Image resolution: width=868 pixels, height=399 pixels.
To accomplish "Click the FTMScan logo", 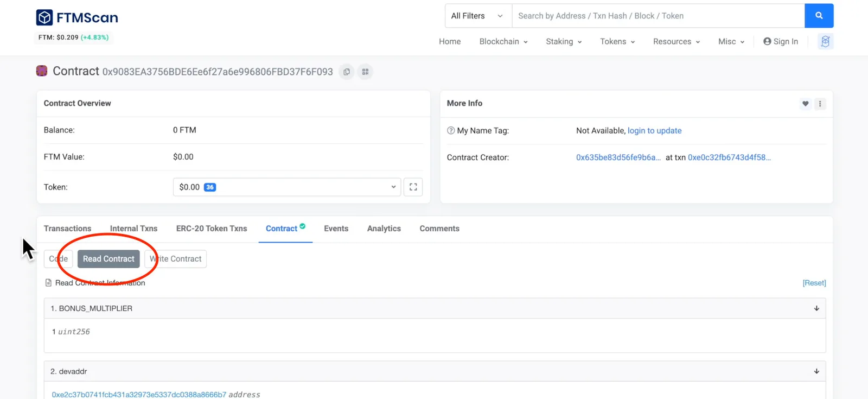I will [77, 17].
